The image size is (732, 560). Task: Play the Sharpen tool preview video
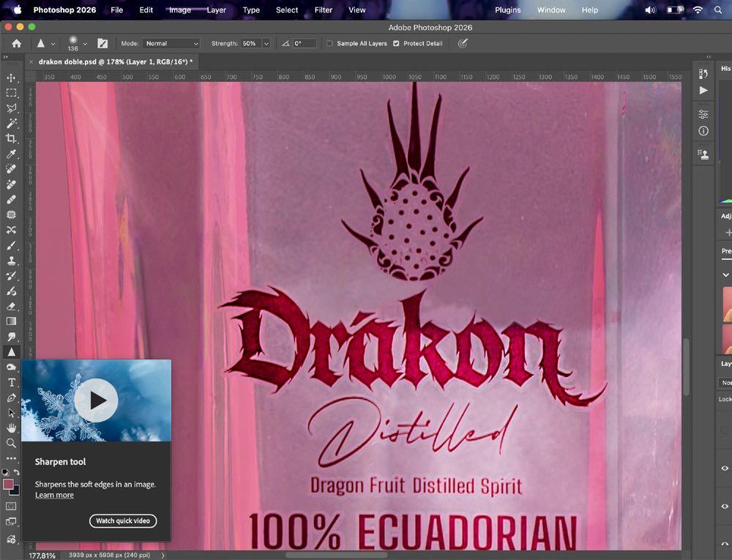coord(96,400)
